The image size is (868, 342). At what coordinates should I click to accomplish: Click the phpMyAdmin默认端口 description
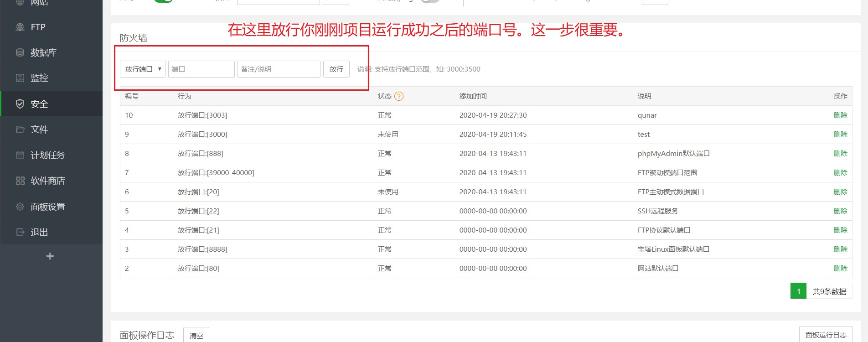pos(673,154)
